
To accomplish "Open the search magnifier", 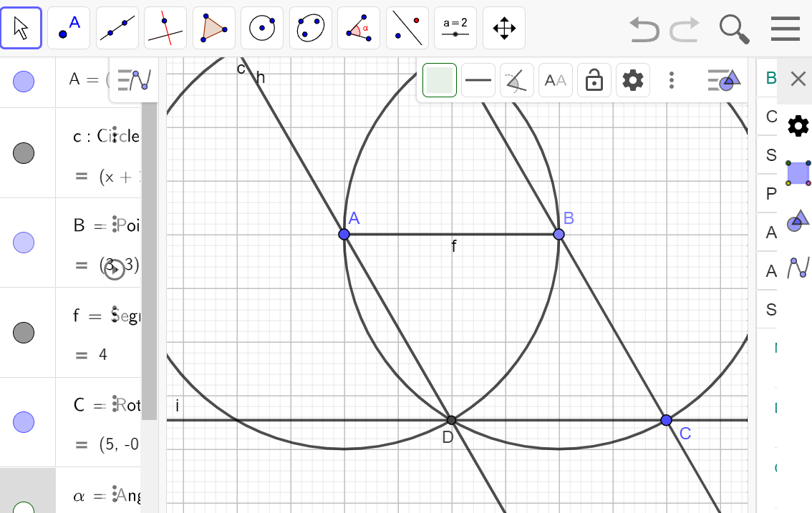I will click(735, 29).
